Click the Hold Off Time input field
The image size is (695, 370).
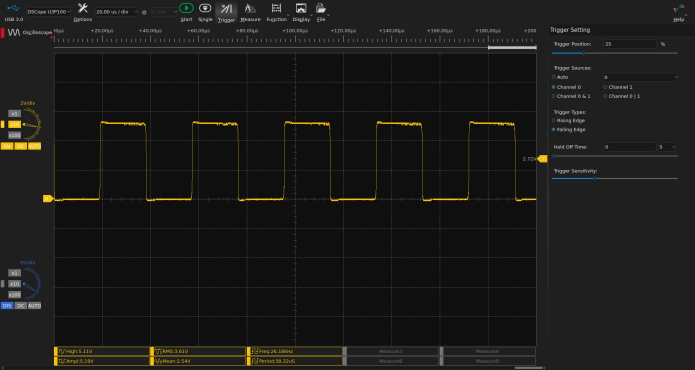[x=629, y=147]
